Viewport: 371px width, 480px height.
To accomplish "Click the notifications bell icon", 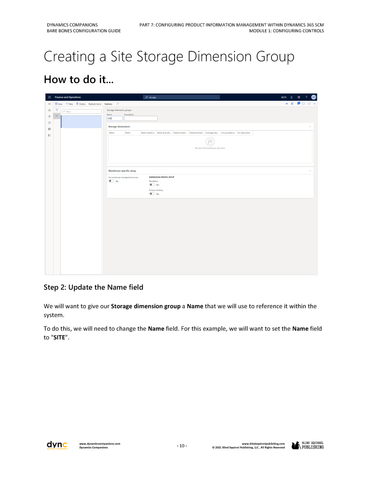I will [292, 97].
